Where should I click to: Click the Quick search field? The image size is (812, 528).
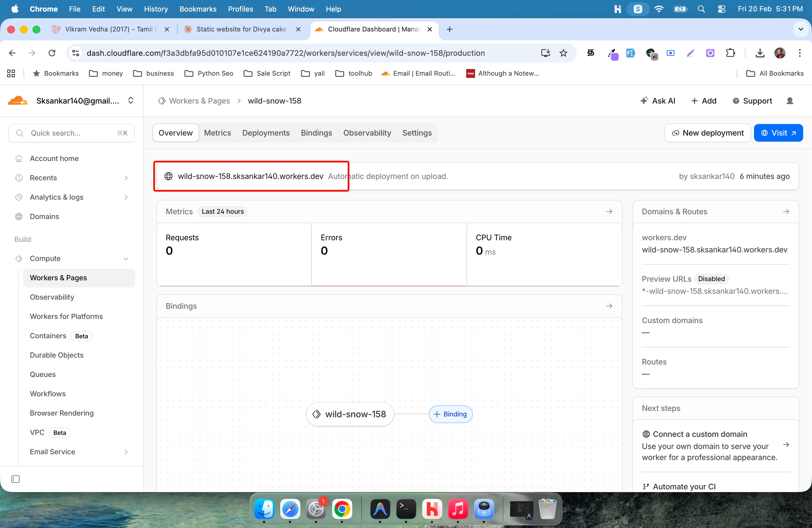tap(71, 133)
